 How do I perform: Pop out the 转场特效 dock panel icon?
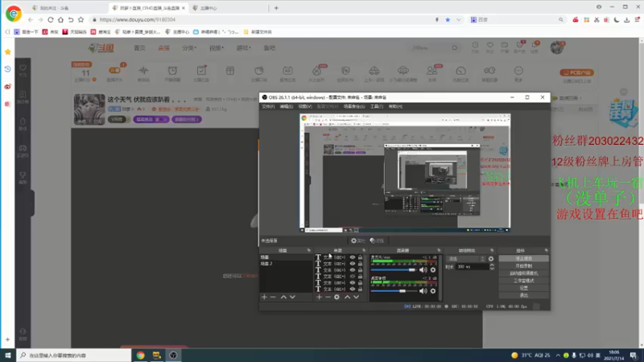492,250
